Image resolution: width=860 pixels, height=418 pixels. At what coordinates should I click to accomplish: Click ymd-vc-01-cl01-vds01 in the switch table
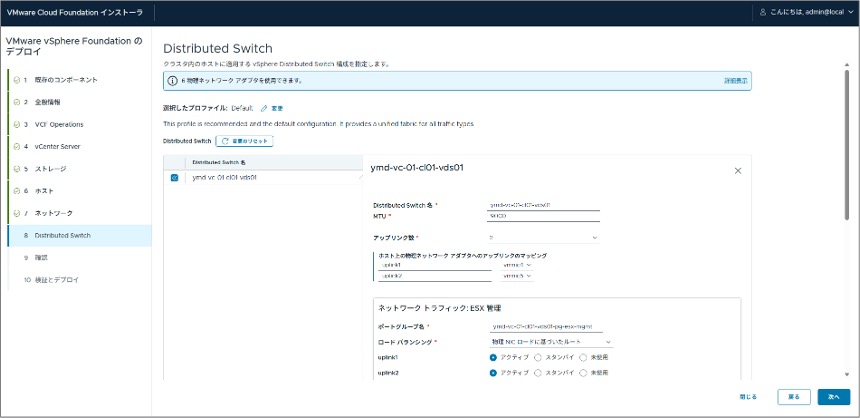225,178
